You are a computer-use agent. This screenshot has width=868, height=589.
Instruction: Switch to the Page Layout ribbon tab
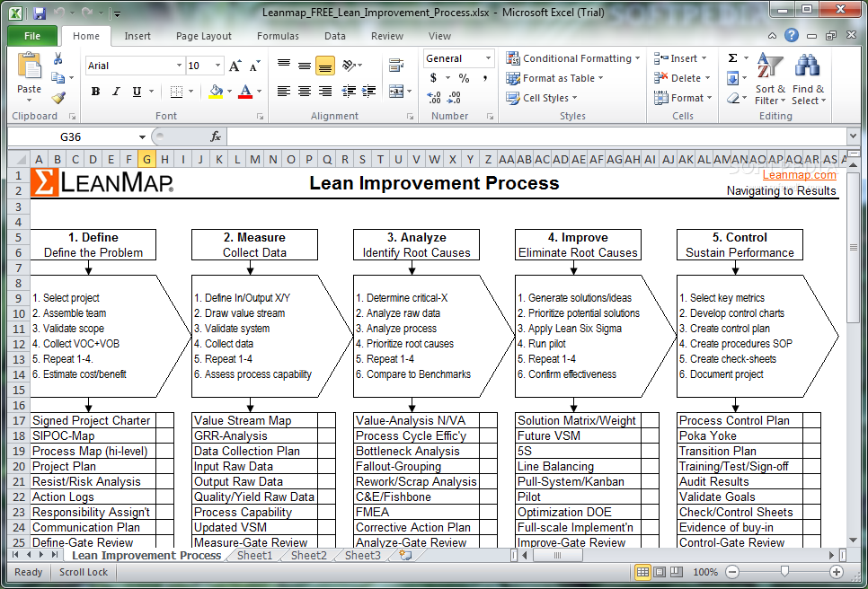pos(204,36)
